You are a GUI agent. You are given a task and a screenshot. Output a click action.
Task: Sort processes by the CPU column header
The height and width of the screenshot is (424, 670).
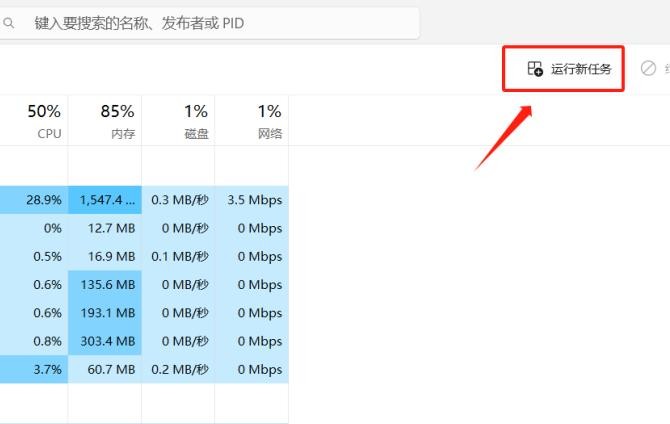click(x=44, y=120)
